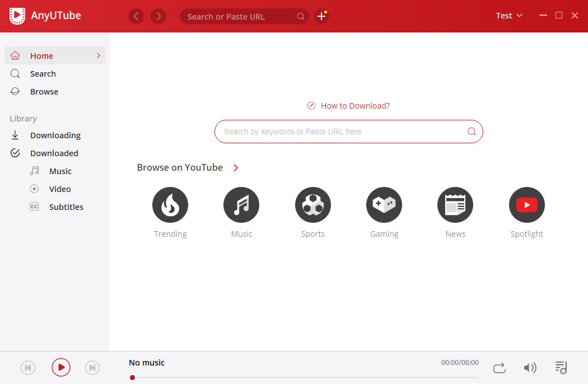Show downloaded Music files

point(60,171)
